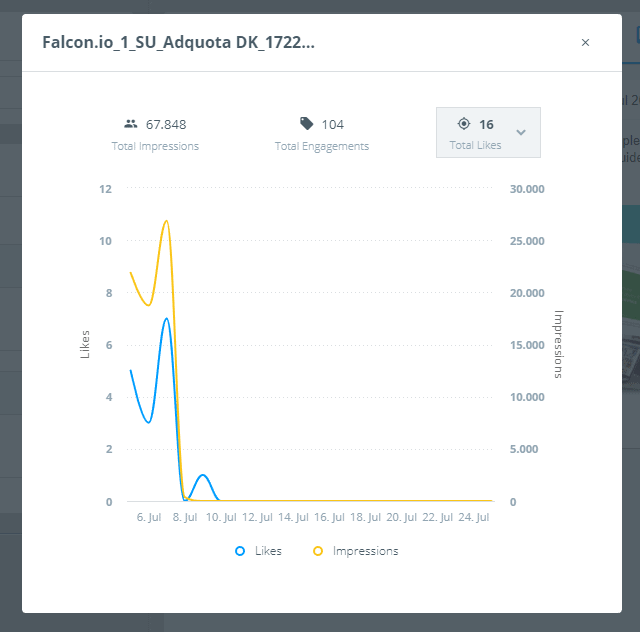
Task: Click the blue likes peak near 7
Action: [x=166, y=318]
